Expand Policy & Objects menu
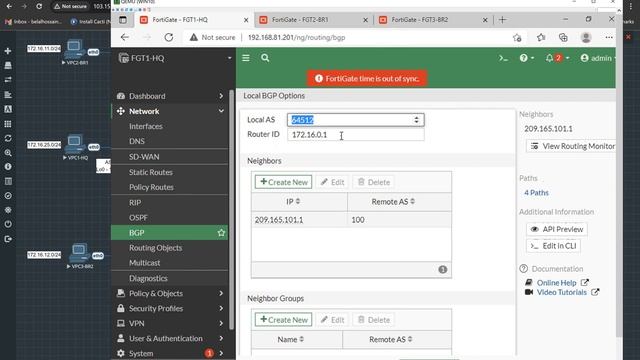Image resolution: width=640 pixels, height=360 pixels. pos(170,293)
